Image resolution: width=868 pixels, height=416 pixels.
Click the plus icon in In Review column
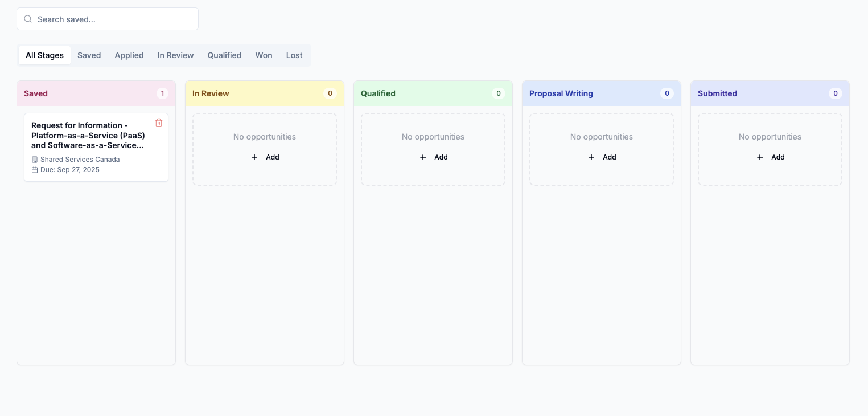[254, 157]
